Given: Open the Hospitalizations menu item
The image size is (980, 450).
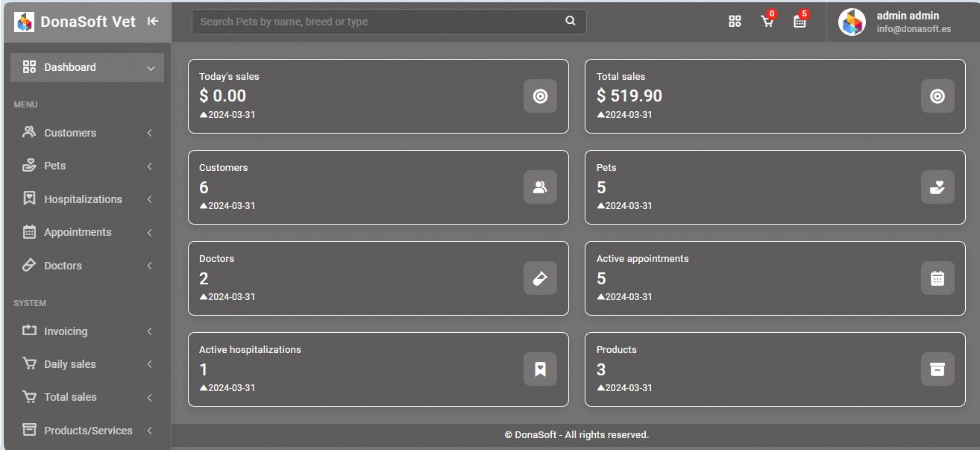Looking at the screenshot, I should click(x=87, y=199).
